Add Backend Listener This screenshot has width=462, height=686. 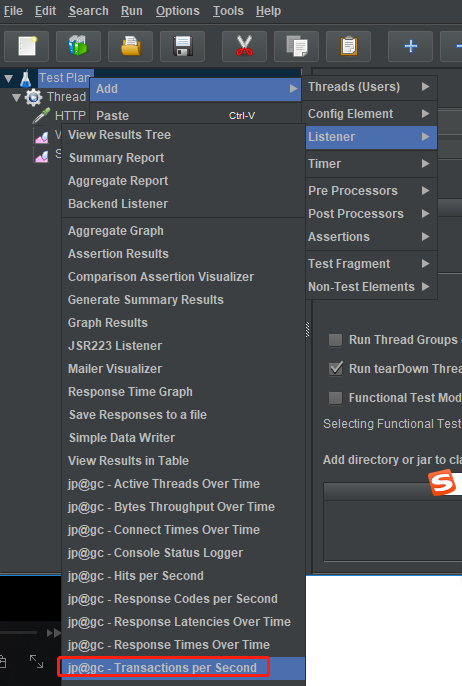point(183,203)
